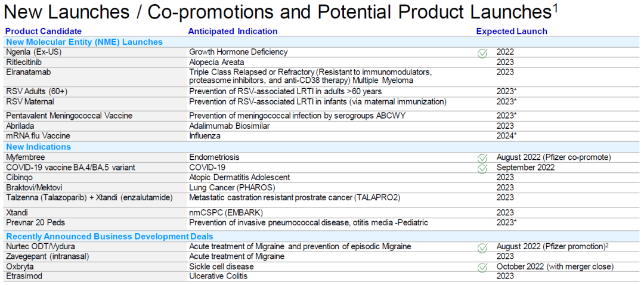Click the checkmark beside September 2022 COVID-19 launch
This screenshot has height=285, width=644.
[x=482, y=168]
